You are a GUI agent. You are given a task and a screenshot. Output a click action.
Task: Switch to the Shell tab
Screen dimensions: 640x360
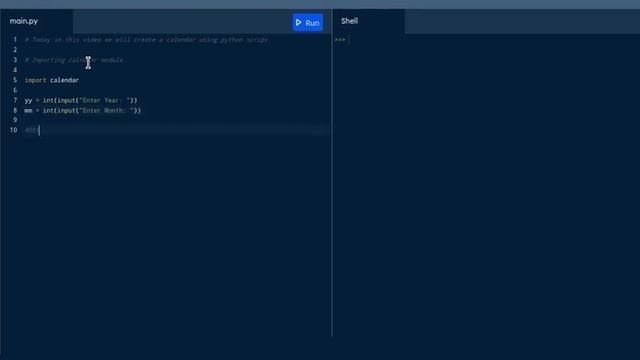point(349,21)
